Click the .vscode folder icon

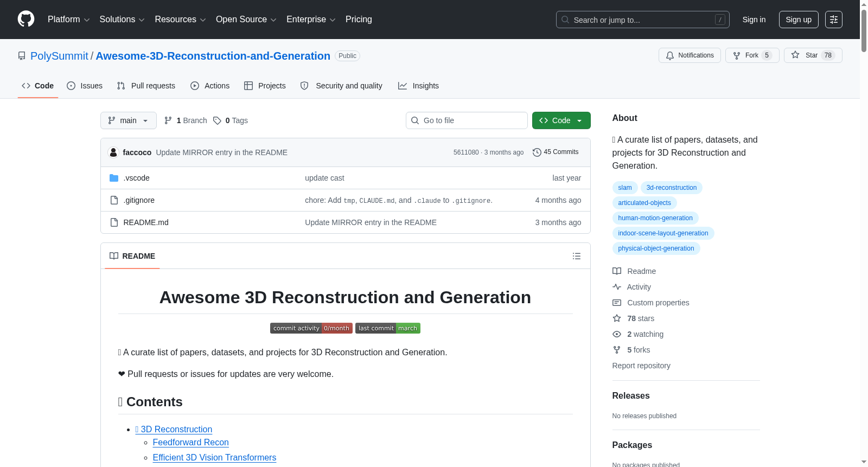point(114,178)
